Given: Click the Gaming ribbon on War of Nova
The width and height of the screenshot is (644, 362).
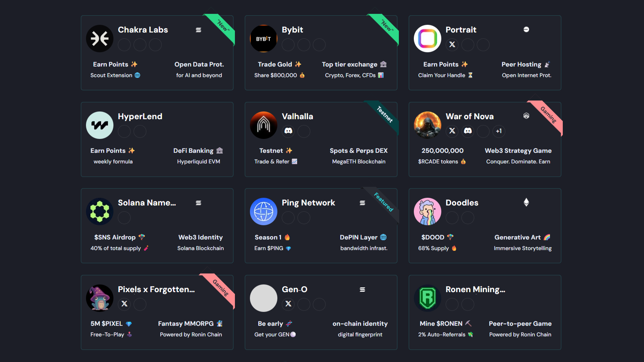Looking at the screenshot, I should coord(548,115).
